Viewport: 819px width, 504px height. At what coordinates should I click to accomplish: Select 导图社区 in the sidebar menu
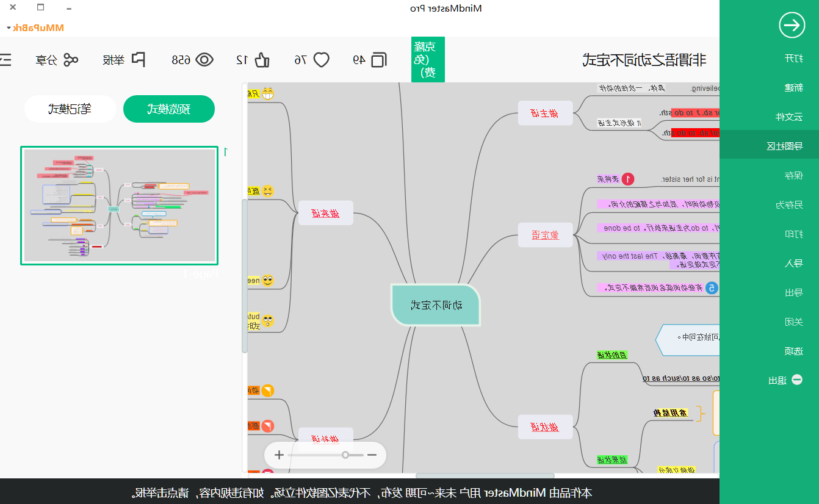769,146
